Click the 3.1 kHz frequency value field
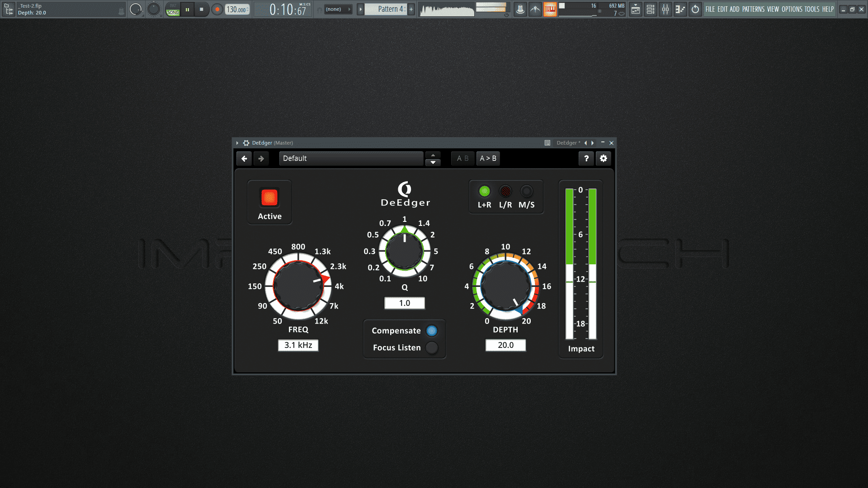868x488 pixels. click(x=298, y=345)
